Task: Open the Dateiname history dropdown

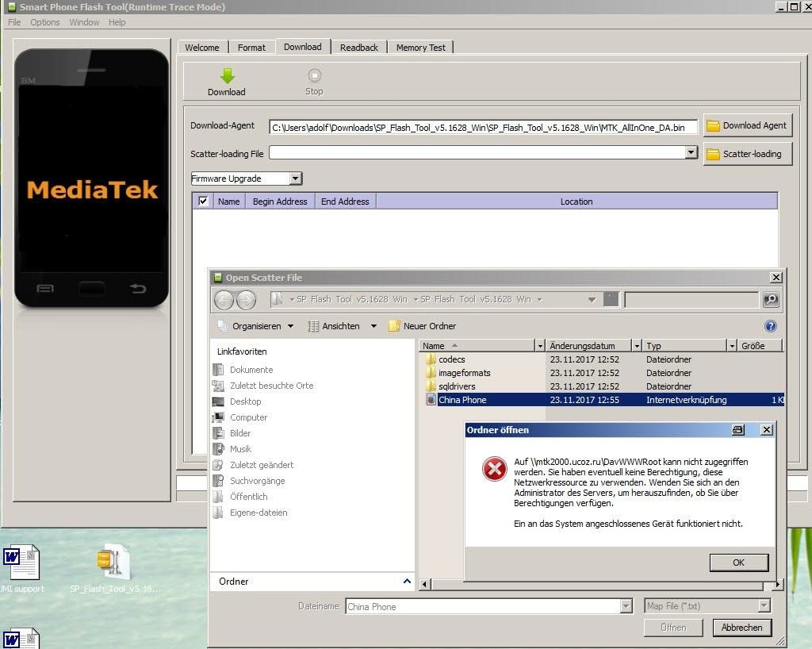Action: (x=626, y=606)
